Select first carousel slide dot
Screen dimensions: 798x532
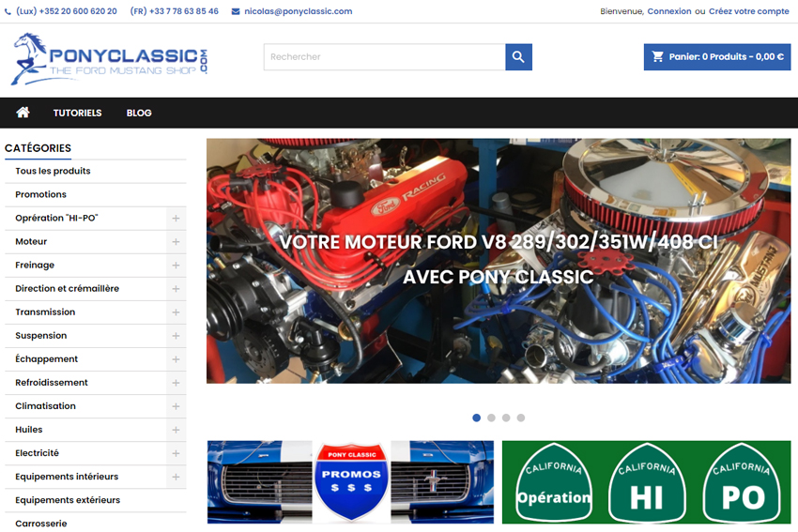click(x=476, y=418)
